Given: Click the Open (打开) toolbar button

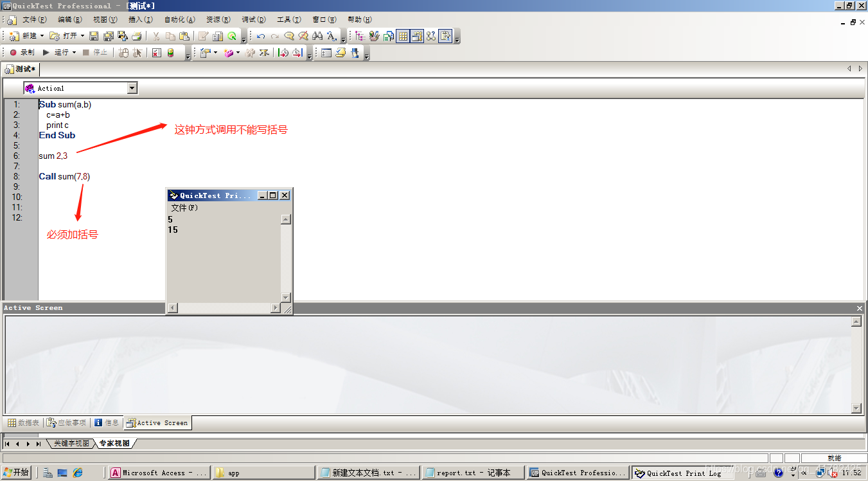Looking at the screenshot, I should 63,36.
